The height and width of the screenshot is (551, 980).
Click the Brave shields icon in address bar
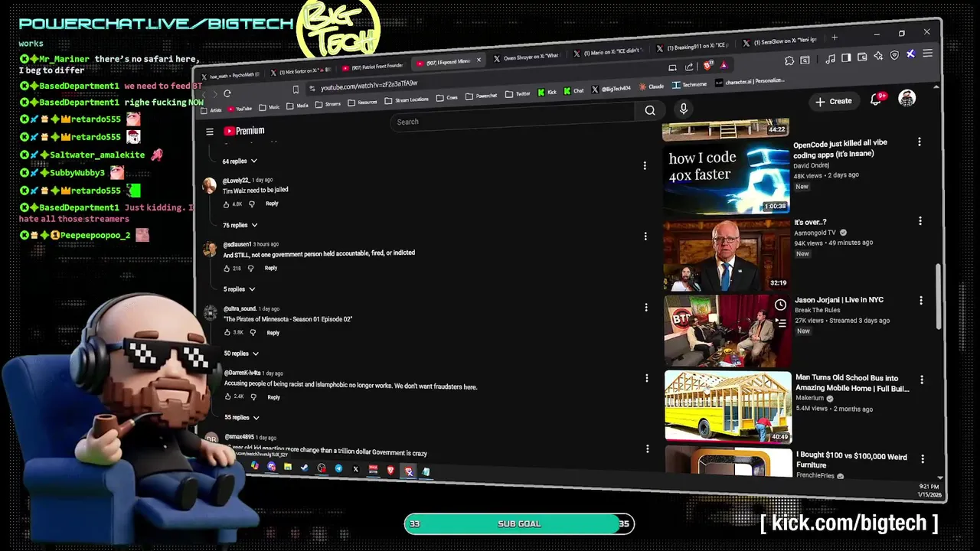point(707,67)
